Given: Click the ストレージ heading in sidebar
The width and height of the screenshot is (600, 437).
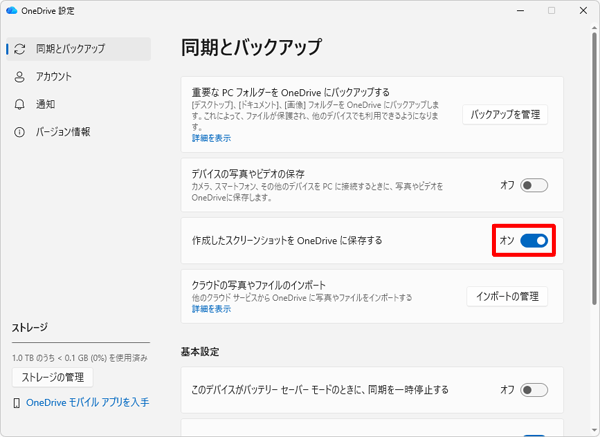Looking at the screenshot, I should (29, 328).
